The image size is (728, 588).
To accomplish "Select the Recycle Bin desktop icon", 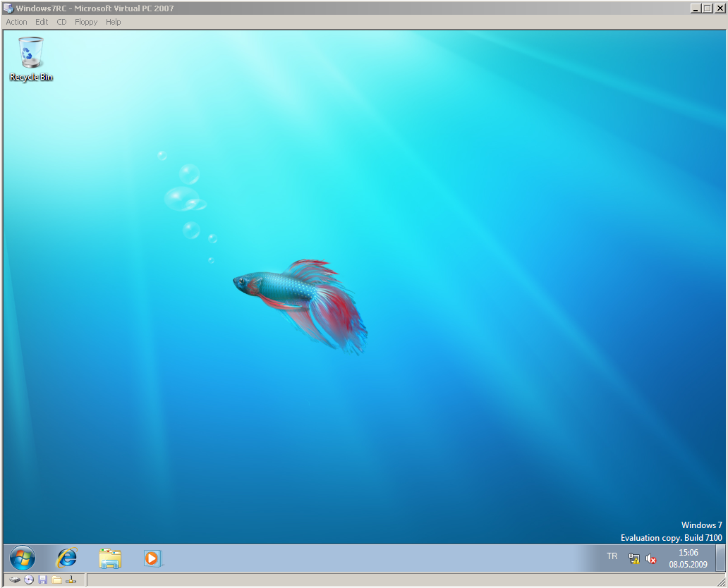I will pos(31,59).
